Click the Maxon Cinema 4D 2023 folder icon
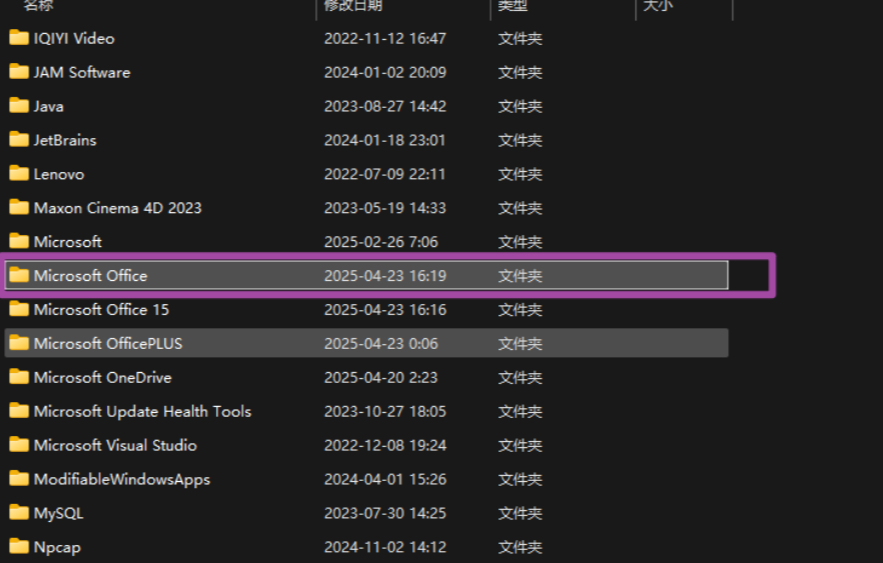Image resolution: width=883 pixels, height=563 pixels. (x=19, y=207)
